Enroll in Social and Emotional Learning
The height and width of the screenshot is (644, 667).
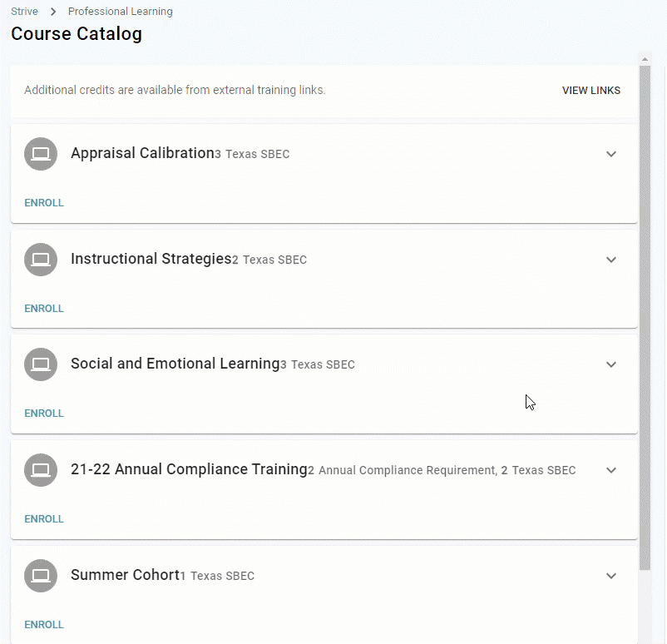click(x=44, y=414)
